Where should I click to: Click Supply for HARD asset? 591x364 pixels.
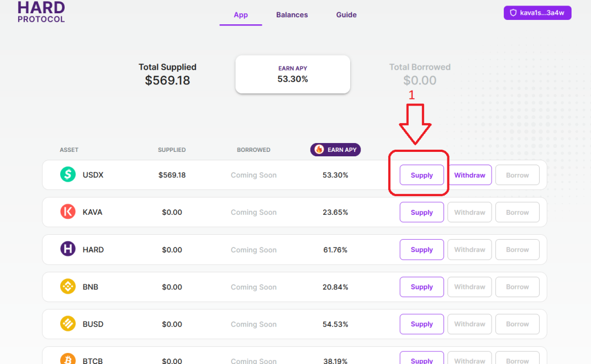422,250
